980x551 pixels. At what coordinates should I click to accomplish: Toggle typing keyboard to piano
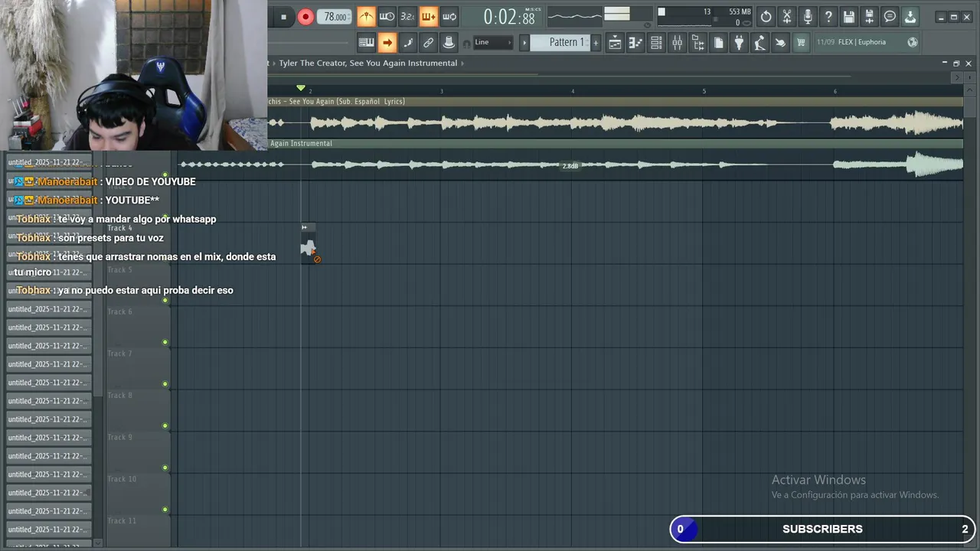pos(366,42)
